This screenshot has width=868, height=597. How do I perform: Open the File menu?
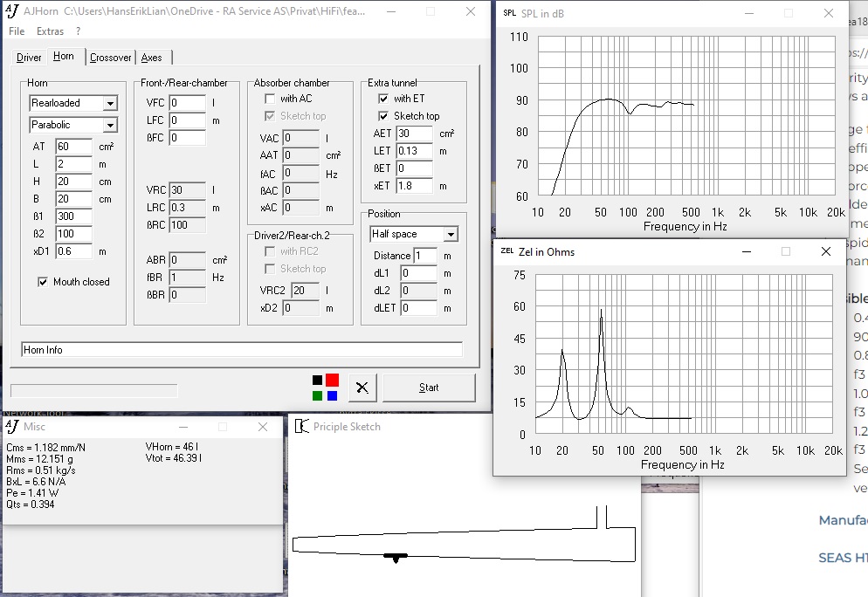click(x=17, y=31)
